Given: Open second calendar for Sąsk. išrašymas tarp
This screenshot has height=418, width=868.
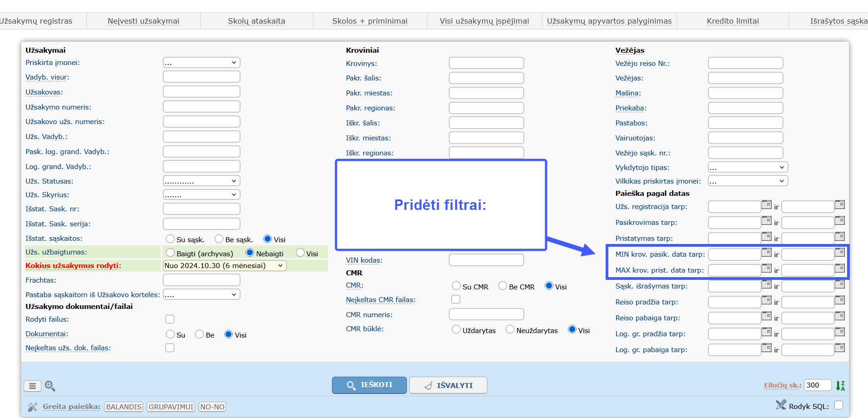Looking at the screenshot, I should coord(840,284).
